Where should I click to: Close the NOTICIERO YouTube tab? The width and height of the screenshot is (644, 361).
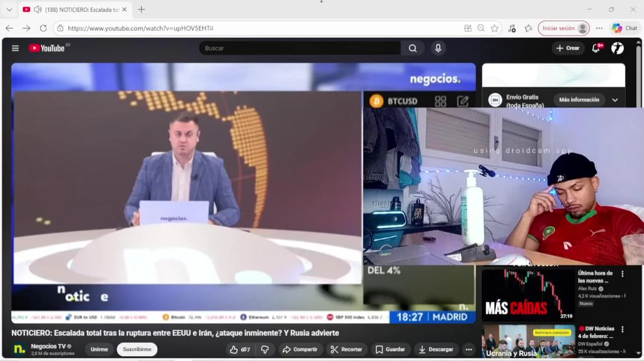tap(124, 10)
